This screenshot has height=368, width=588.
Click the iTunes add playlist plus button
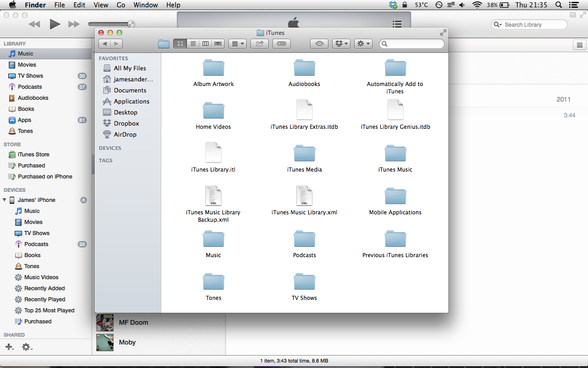[x=9, y=347]
